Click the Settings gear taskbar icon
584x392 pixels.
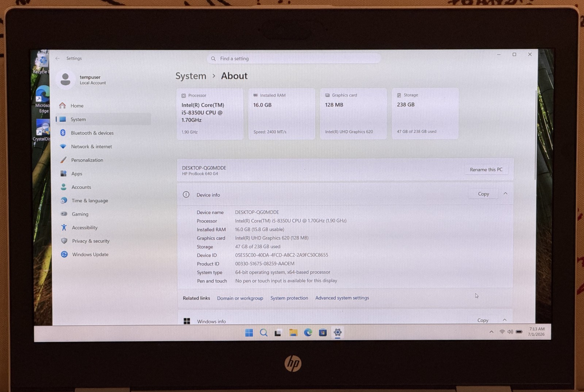[338, 333]
